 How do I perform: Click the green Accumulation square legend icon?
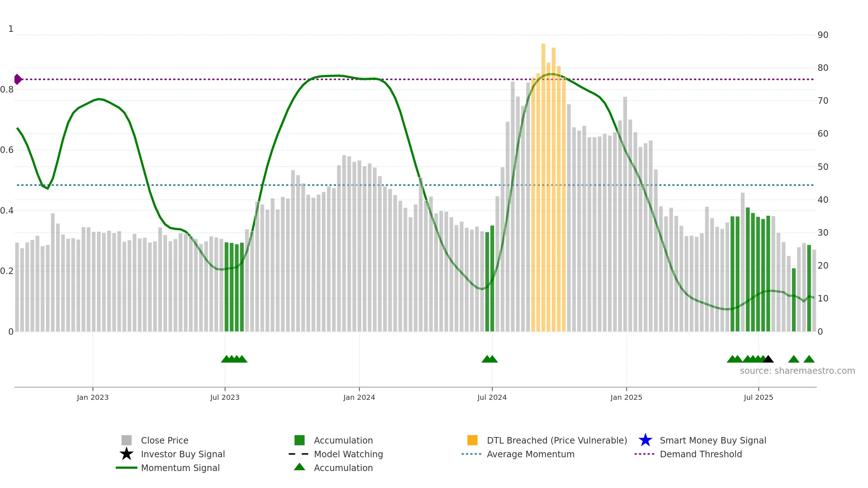click(299, 440)
